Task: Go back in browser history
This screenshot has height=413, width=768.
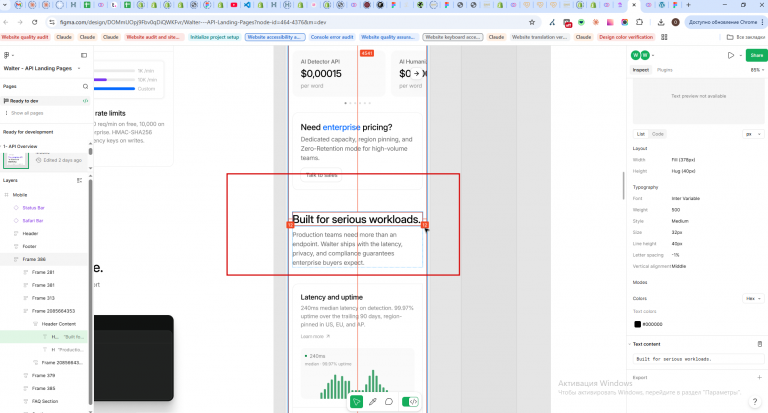Action: coord(6,22)
